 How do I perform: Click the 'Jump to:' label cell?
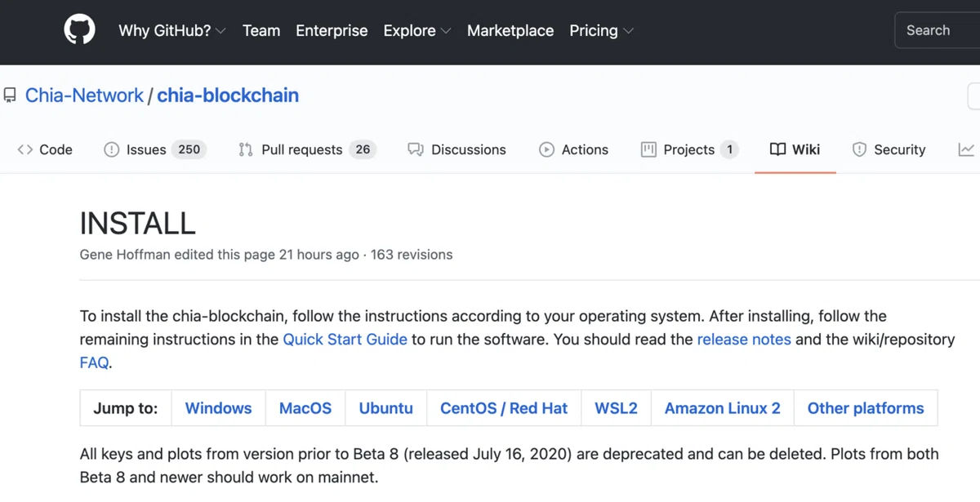pos(126,408)
